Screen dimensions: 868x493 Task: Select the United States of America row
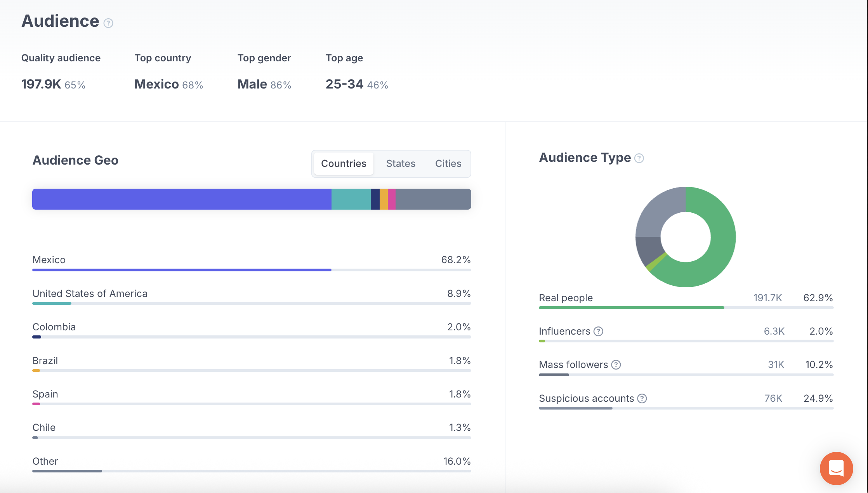(90, 294)
